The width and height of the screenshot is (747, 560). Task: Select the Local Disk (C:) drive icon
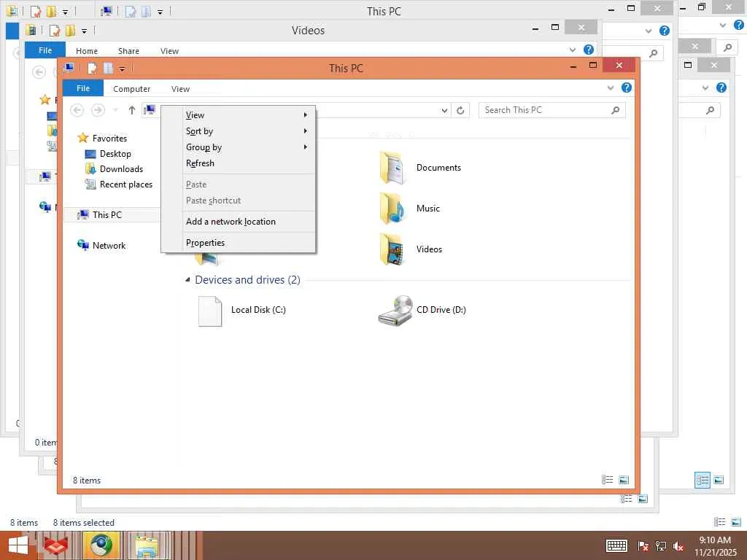[210, 311]
